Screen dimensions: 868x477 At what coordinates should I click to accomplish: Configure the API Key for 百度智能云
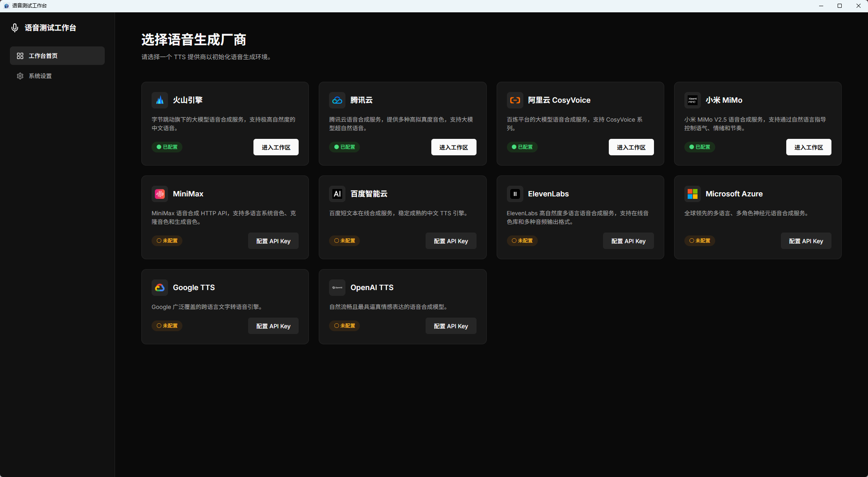pos(451,241)
